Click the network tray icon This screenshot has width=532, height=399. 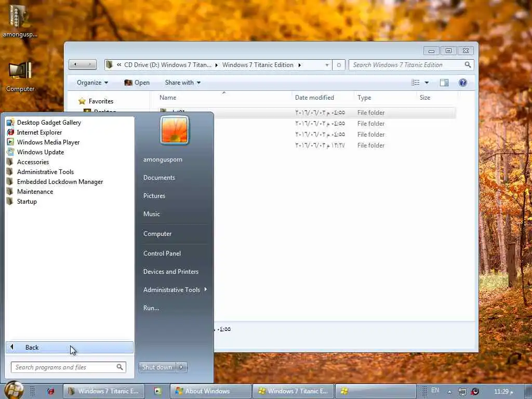[462, 392]
